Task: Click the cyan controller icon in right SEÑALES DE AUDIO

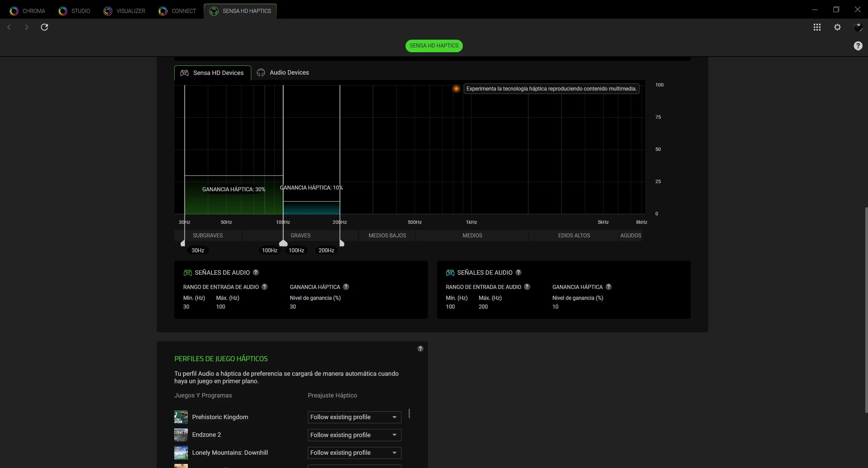Action: point(450,273)
